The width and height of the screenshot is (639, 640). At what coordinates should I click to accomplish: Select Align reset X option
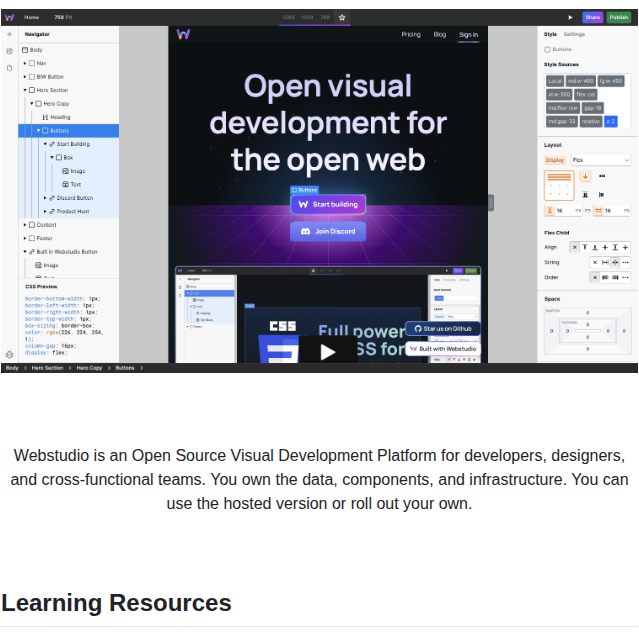(574, 247)
